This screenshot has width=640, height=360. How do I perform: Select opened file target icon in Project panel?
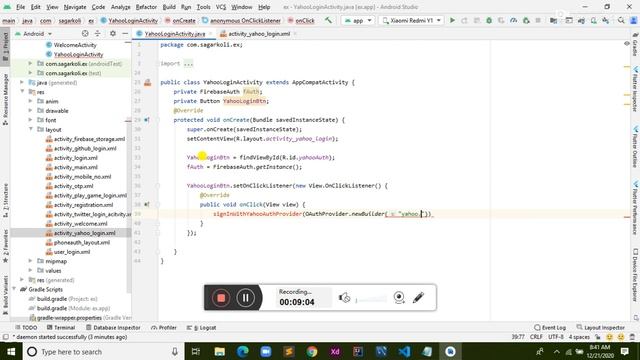pyautogui.click(x=85, y=33)
